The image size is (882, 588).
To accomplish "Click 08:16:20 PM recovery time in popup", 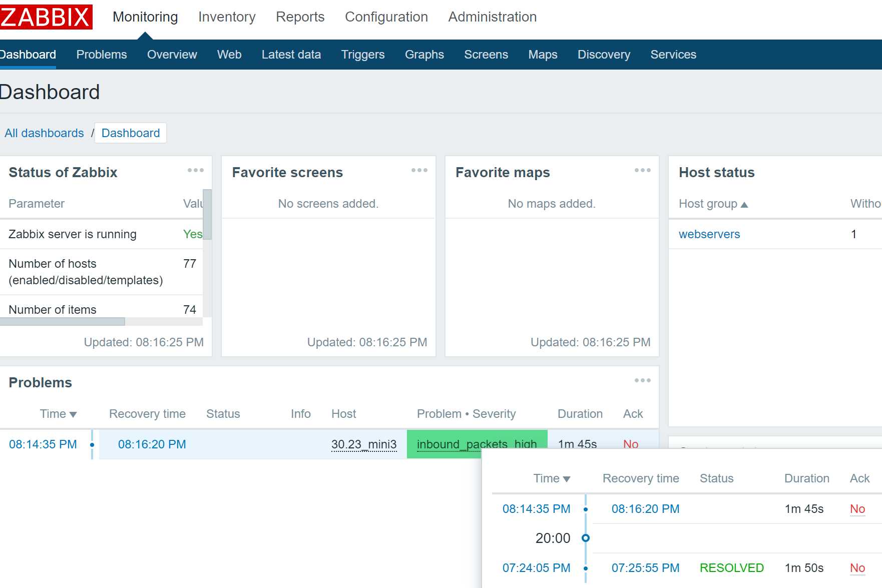I will [646, 509].
